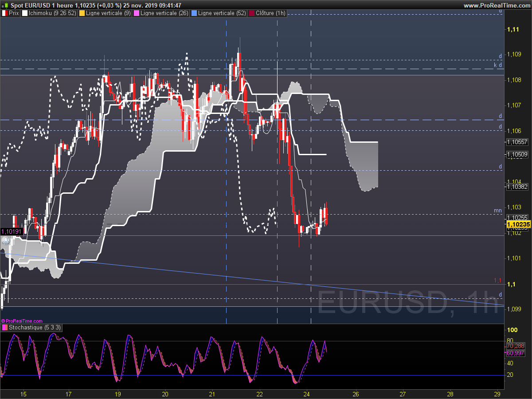Image resolution: width=532 pixels, height=399 pixels.
Task: Click date label 15 on the time axis
Action: [x=23, y=394]
